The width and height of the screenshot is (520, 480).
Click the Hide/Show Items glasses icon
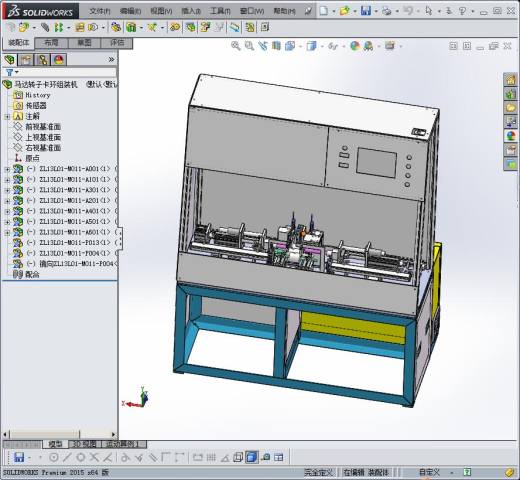click(x=333, y=46)
